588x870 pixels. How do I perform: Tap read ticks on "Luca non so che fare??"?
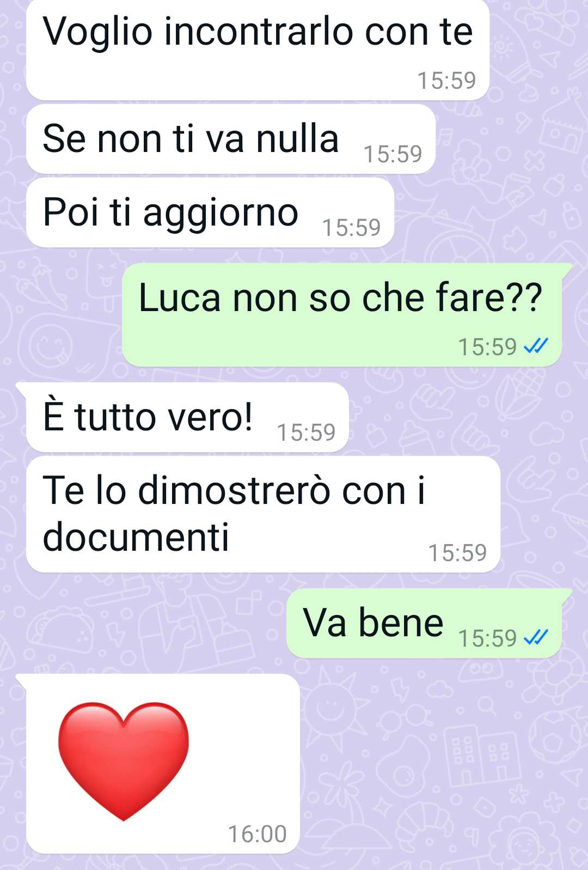535,346
